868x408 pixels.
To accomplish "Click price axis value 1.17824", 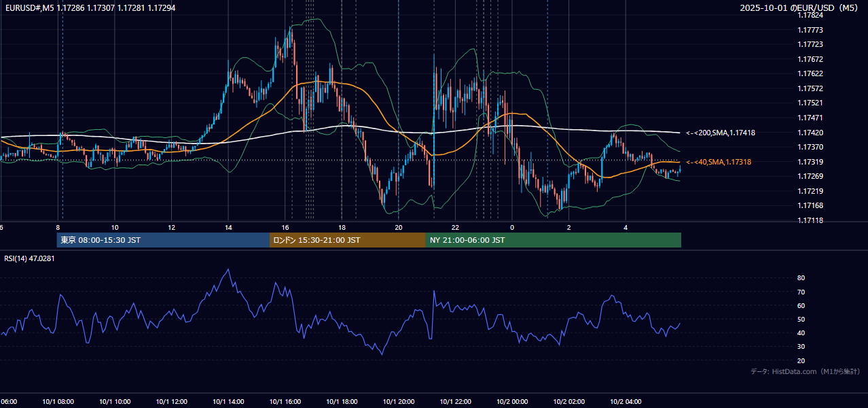I will (x=810, y=15).
